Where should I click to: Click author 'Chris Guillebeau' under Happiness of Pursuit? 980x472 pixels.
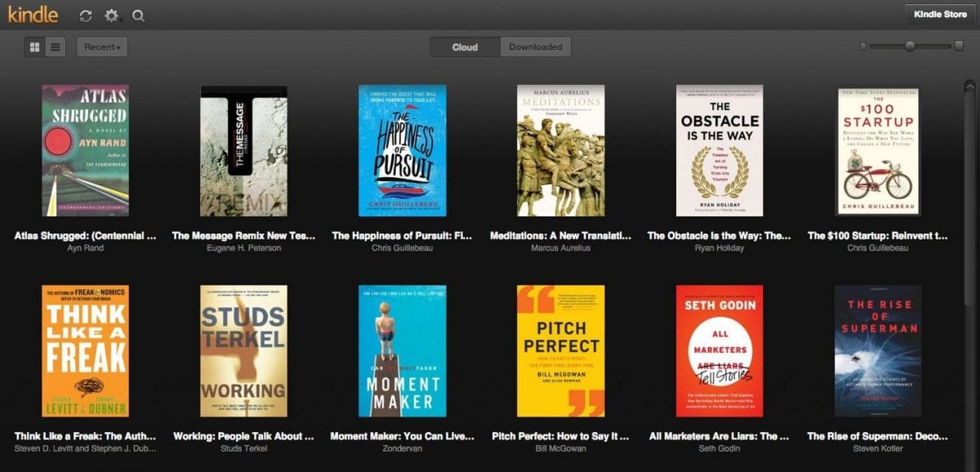point(402,248)
